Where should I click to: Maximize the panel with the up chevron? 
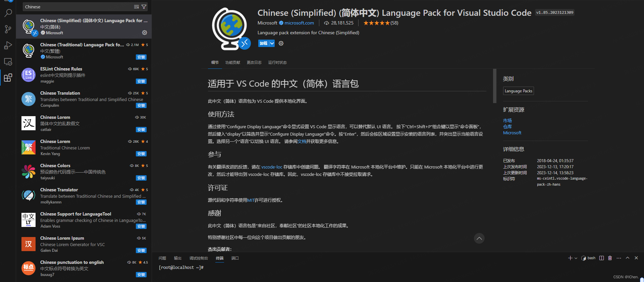(x=628, y=258)
